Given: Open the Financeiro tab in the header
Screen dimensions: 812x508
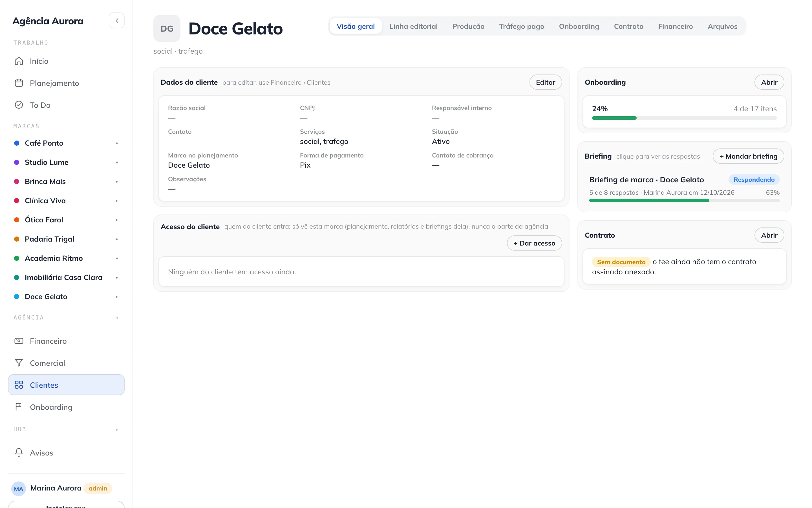Looking at the screenshot, I should pyautogui.click(x=675, y=26).
